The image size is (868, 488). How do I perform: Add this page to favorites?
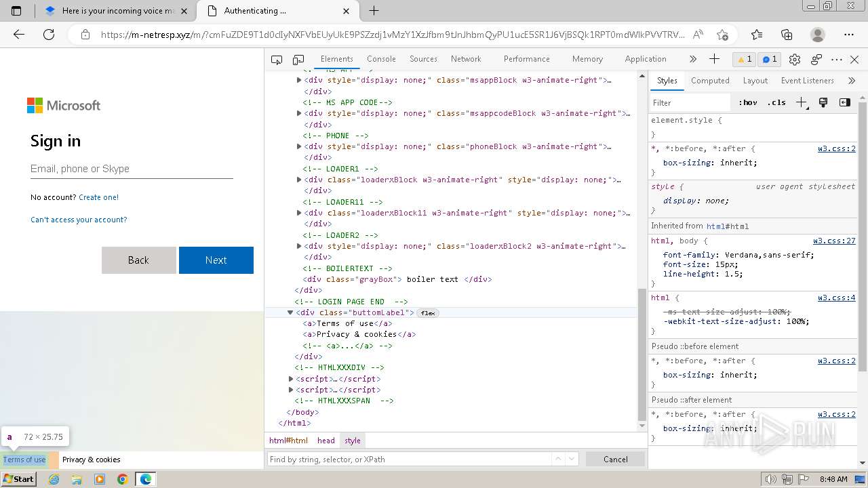[x=722, y=35]
